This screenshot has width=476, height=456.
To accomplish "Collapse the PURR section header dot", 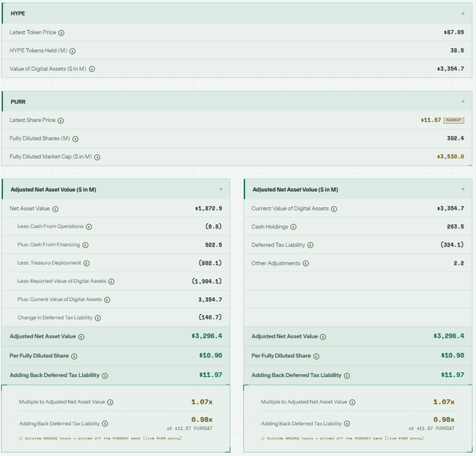I will [463, 101].
